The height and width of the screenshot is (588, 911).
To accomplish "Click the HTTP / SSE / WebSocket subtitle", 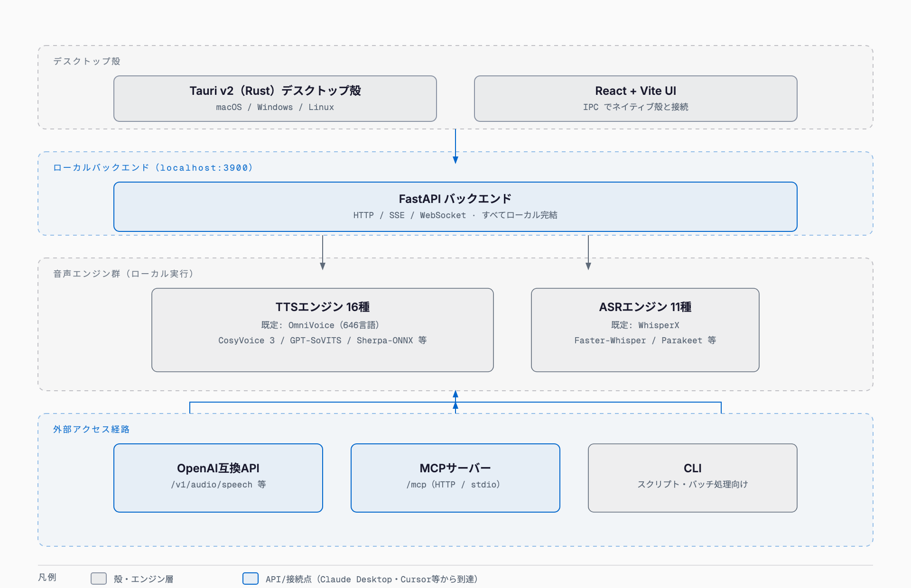I will coord(455,215).
